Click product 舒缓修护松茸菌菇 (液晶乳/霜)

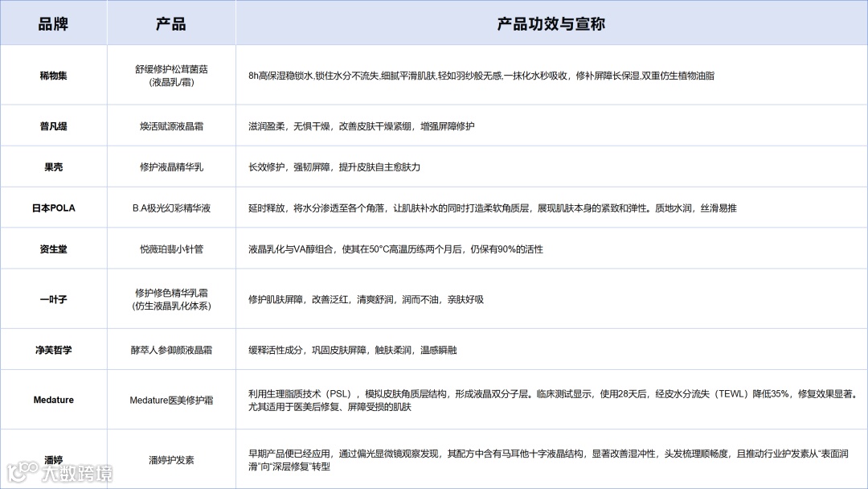click(171, 76)
